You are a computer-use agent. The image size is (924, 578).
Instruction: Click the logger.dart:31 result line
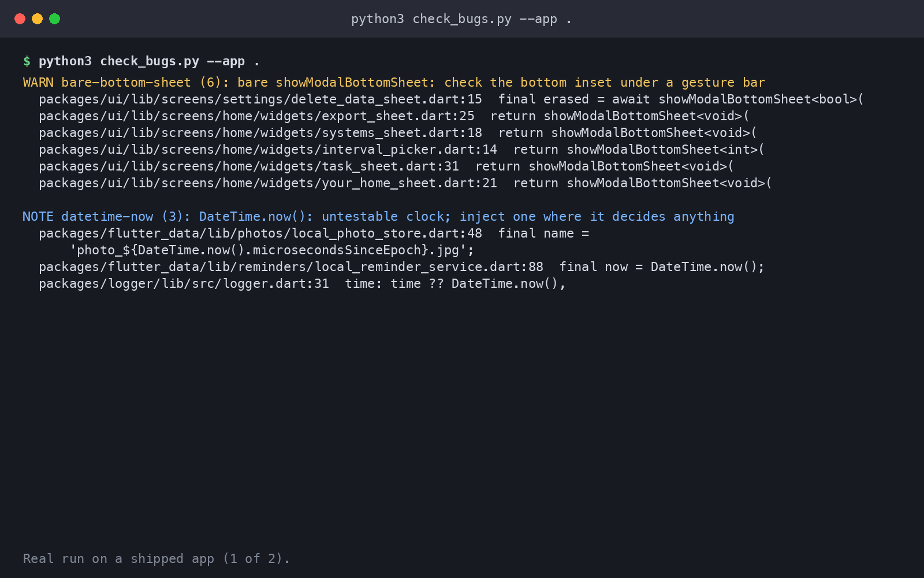302,284
